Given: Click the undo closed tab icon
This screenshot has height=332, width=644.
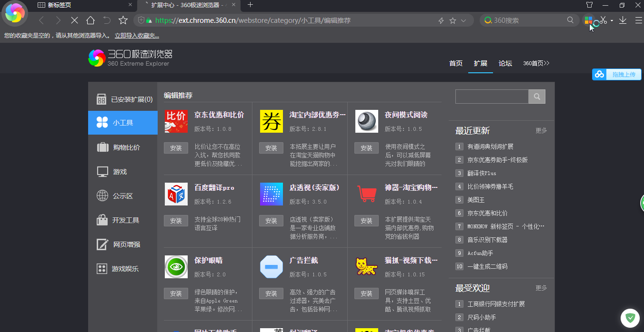Looking at the screenshot, I should [107, 20].
